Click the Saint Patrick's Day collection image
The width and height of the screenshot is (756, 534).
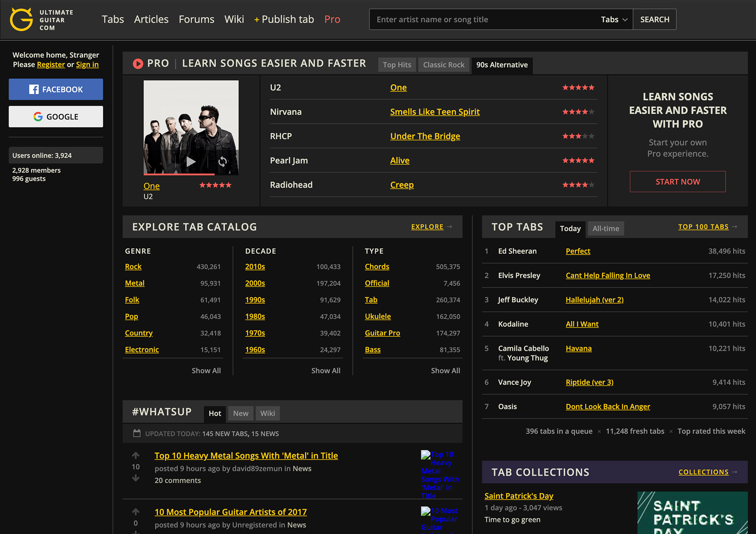point(692,512)
